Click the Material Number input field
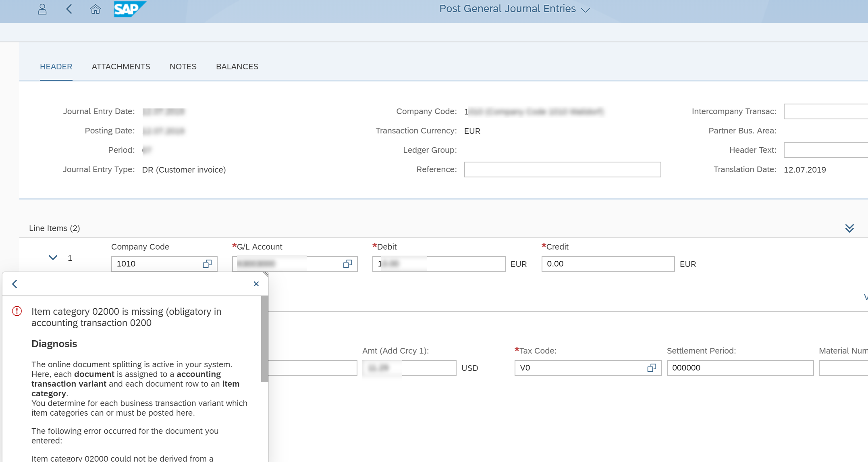This screenshot has height=462, width=868. (x=843, y=368)
